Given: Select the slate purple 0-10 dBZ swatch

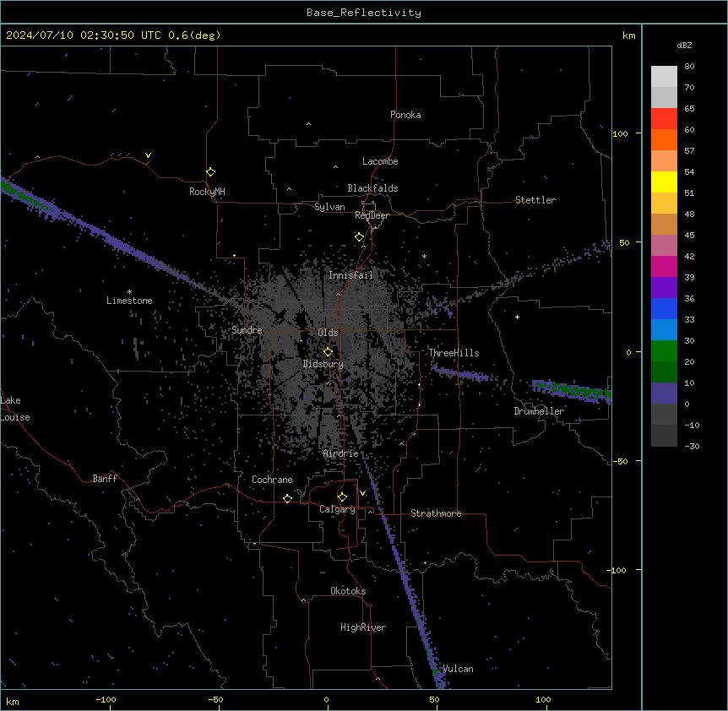Looking at the screenshot, I should pyautogui.click(x=664, y=393).
